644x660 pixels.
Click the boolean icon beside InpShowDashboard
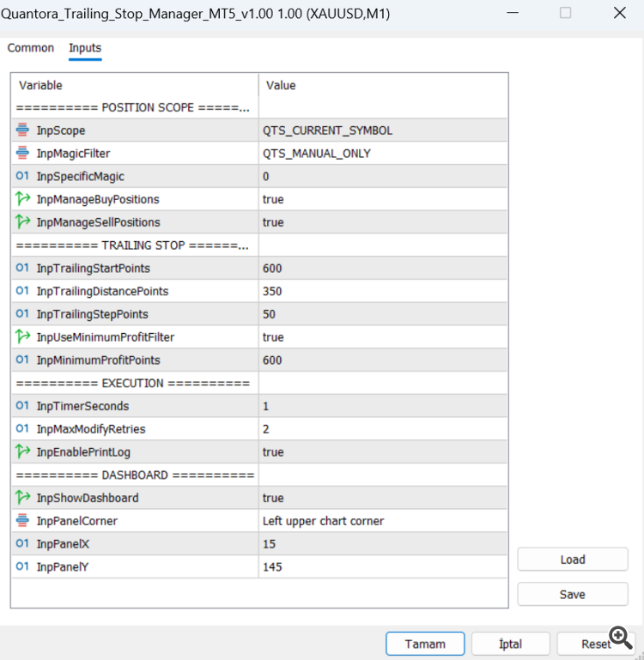tap(22, 498)
